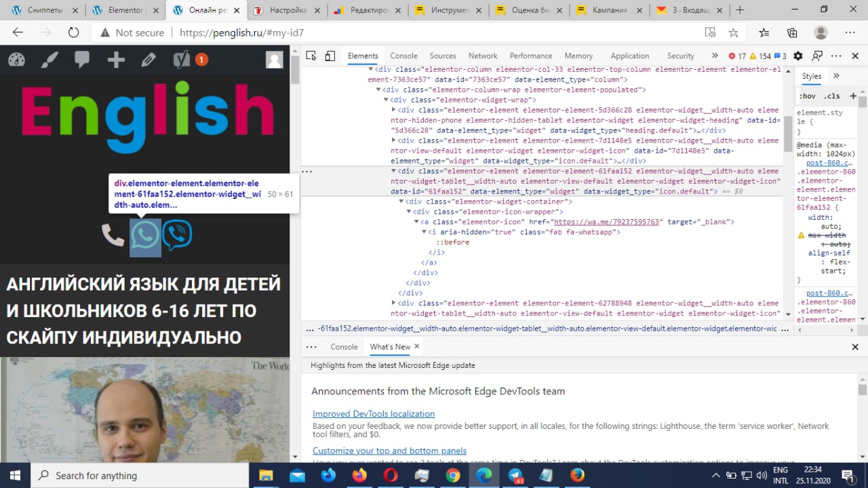Add page to favorites star icon
868x488 pixels.
click(x=733, y=33)
